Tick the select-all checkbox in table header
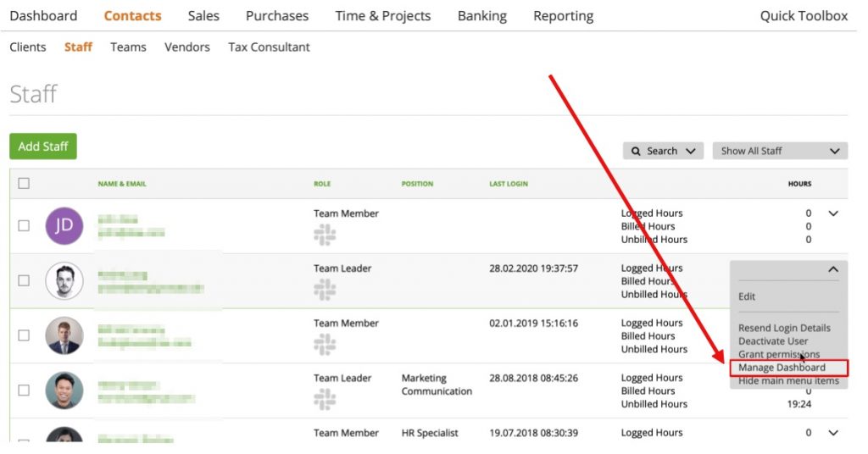 24,183
